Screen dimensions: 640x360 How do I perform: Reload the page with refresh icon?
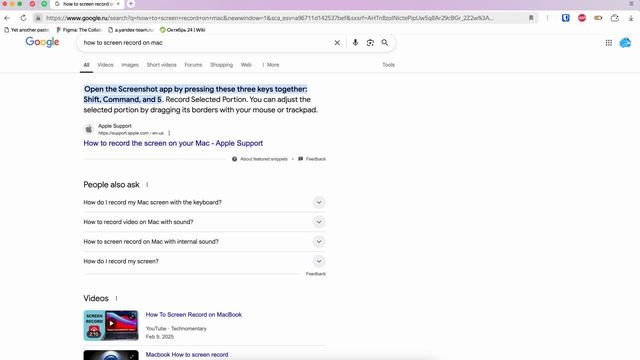23,18
